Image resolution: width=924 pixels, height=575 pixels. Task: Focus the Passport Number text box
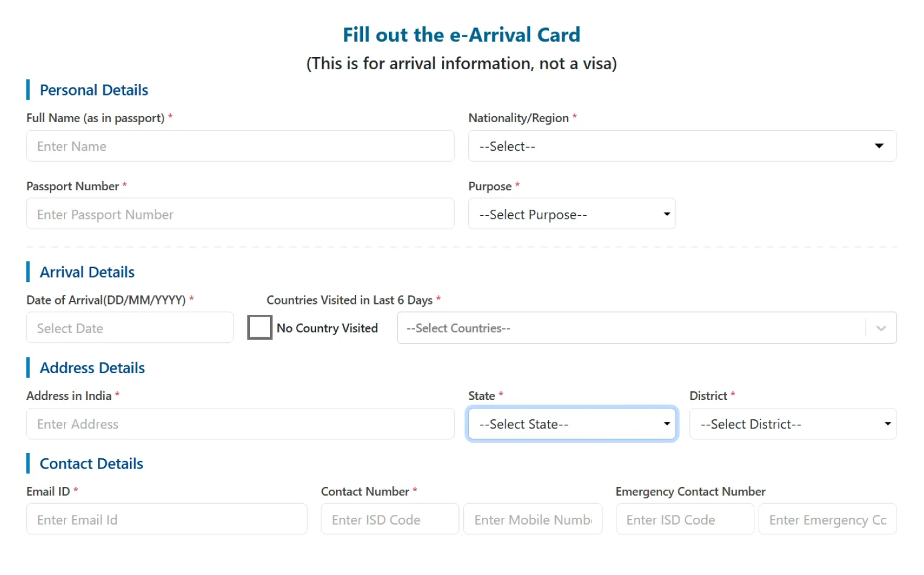coord(240,214)
